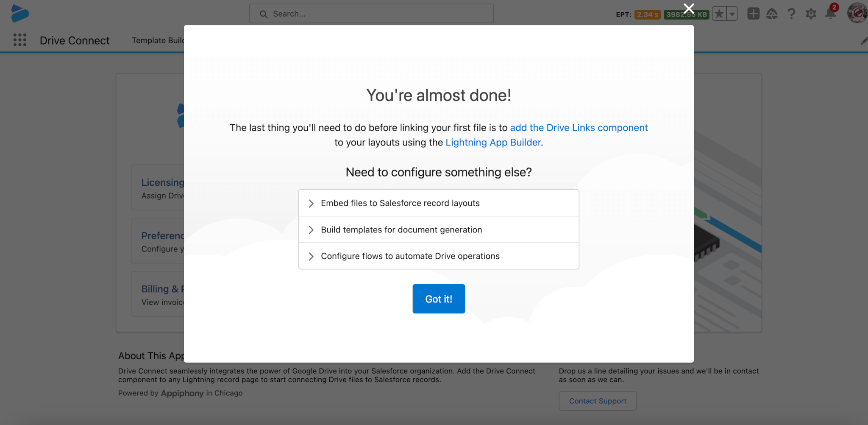Open the Billing card
Viewport: 868px width, 425px height.
pos(158,294)
